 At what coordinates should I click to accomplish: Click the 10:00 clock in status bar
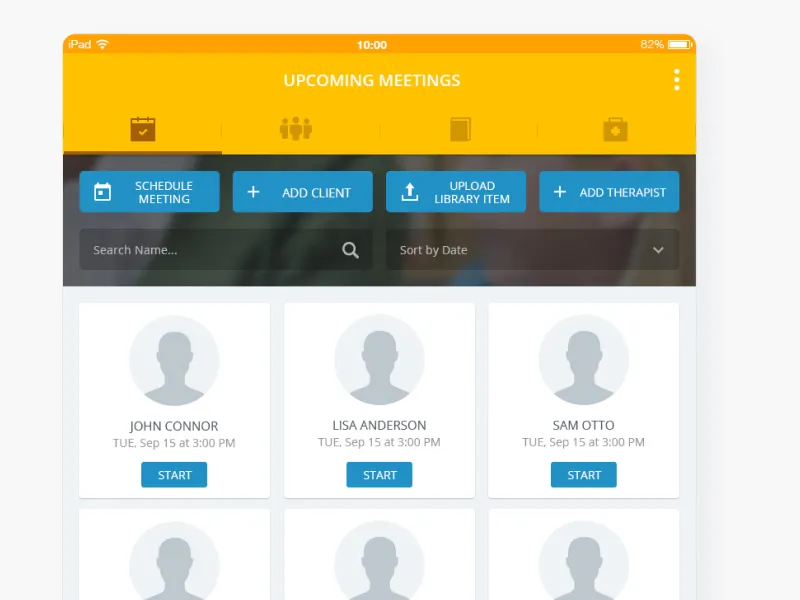372,45
